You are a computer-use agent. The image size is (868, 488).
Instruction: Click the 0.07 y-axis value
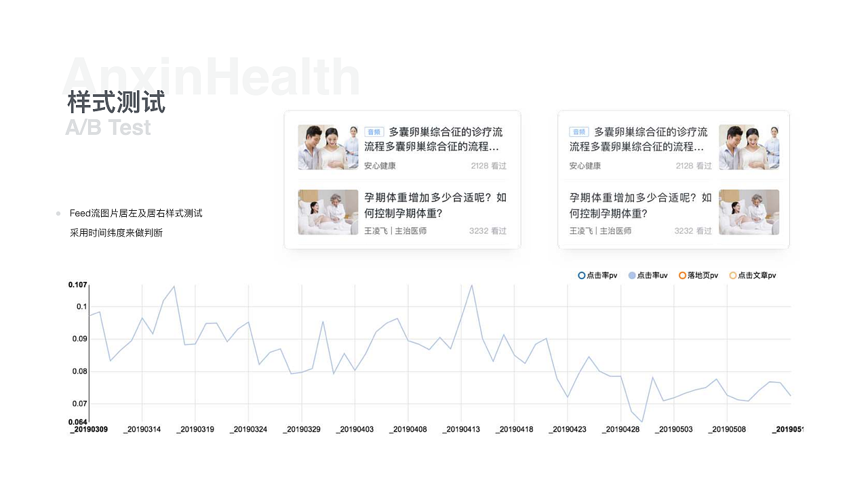click(80, 404)
